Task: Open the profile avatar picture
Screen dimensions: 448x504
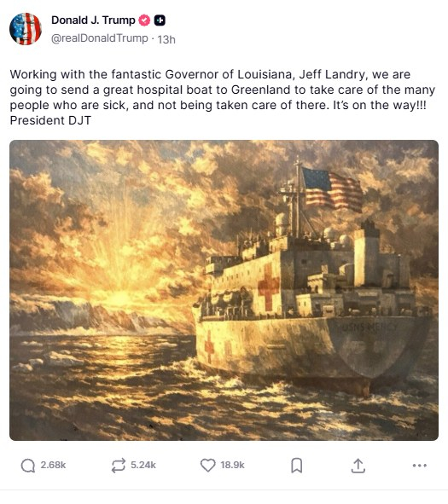Action: click(26, 29)
